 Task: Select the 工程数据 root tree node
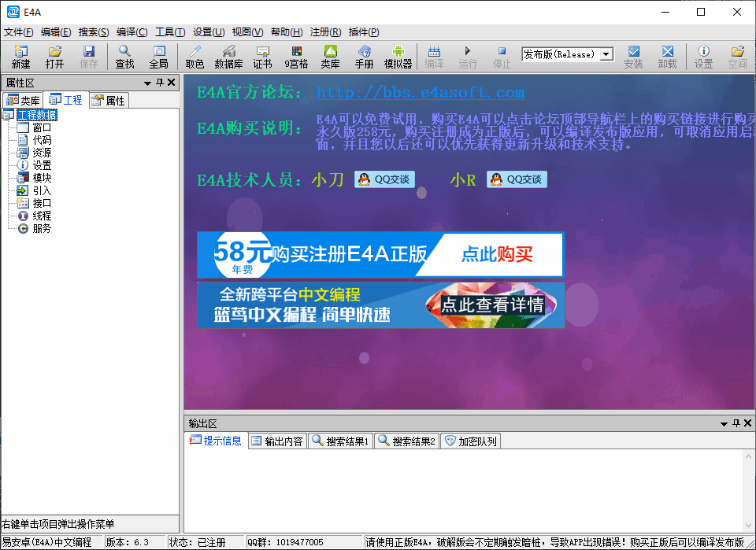[37, 115]
